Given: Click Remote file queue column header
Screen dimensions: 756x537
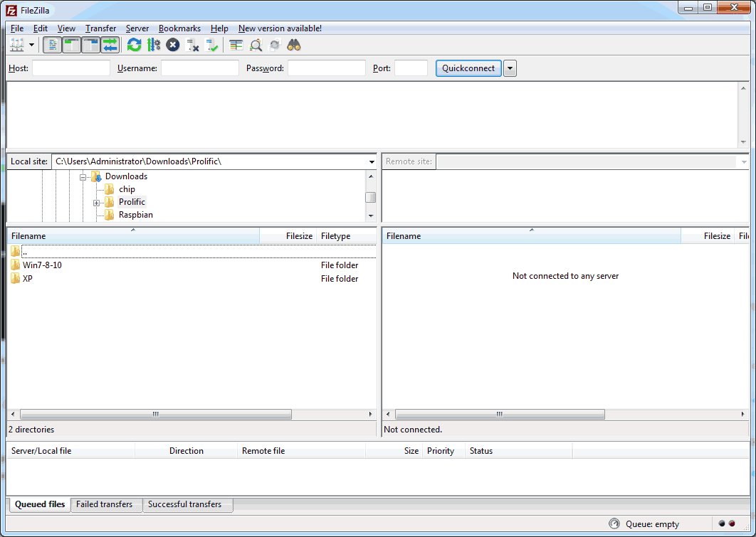Looking at the screenshot, I should click(301, 451).
